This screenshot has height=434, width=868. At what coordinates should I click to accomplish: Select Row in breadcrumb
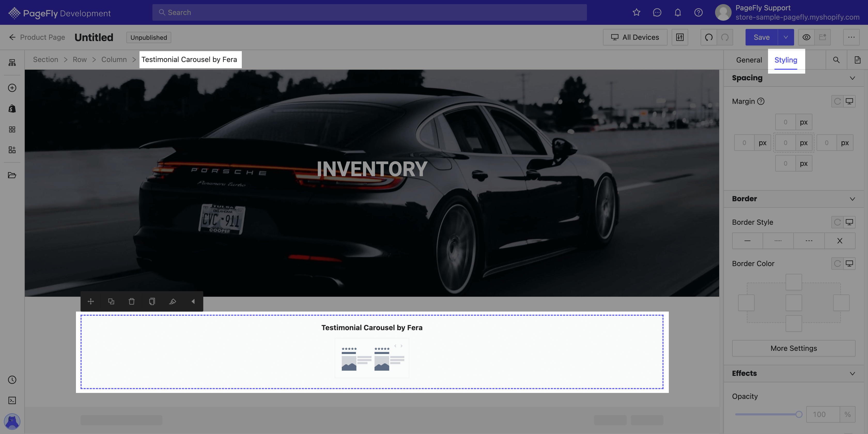[x=80, y=60]
